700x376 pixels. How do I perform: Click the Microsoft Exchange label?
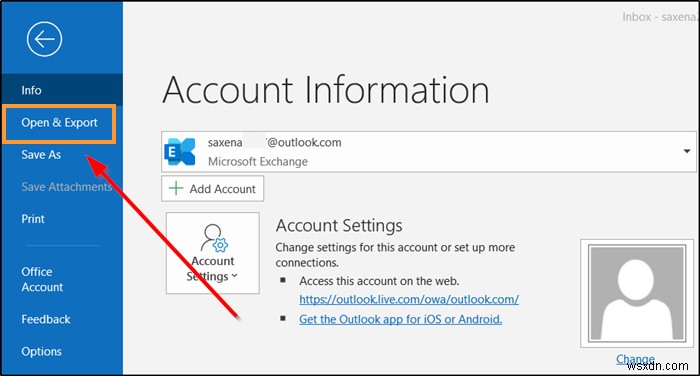(x=258, y=161)
